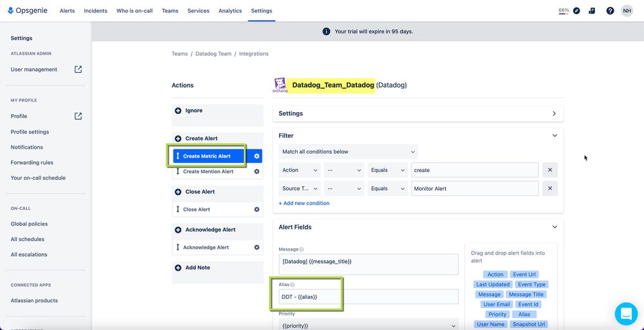Click reorder handle on Create Mention Alert

178,171
